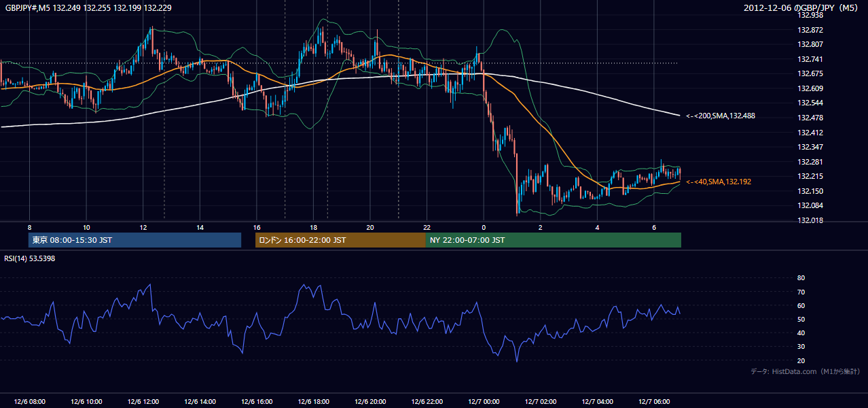
Task: Click the hour label 10 above the session bars
Action: click(x=86, y=227)
